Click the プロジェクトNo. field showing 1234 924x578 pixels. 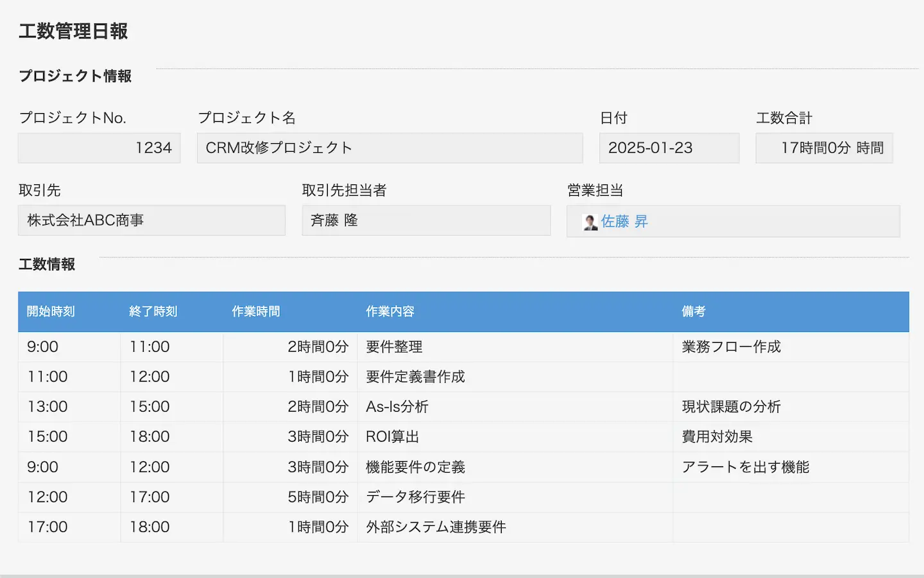tap(99, 148)
